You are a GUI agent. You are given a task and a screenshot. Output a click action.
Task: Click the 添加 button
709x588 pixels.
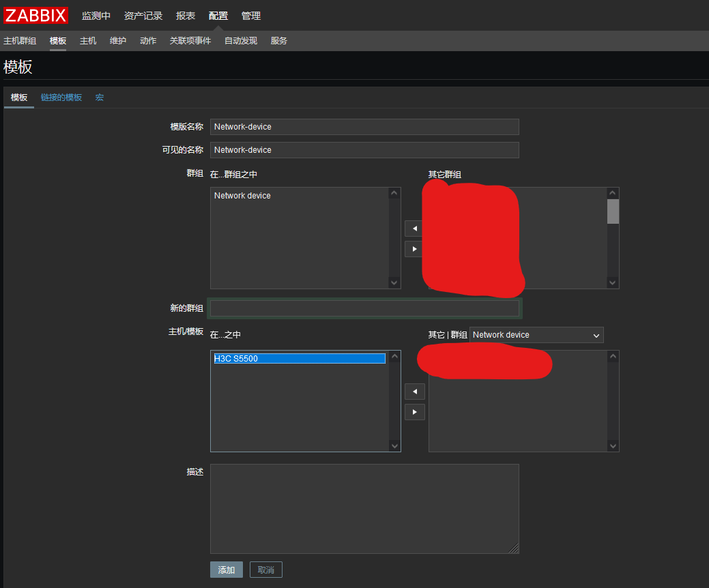(x=226, y=569)
